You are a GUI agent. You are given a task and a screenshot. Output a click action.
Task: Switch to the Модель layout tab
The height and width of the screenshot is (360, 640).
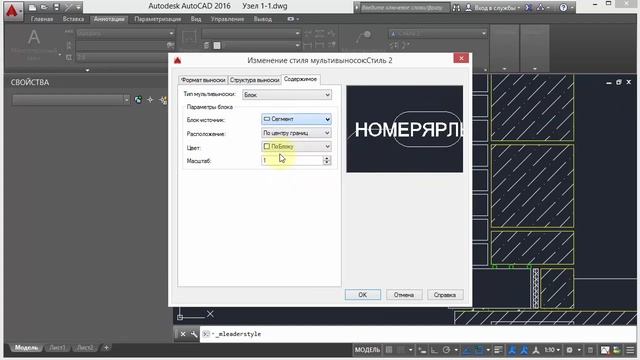26,348
